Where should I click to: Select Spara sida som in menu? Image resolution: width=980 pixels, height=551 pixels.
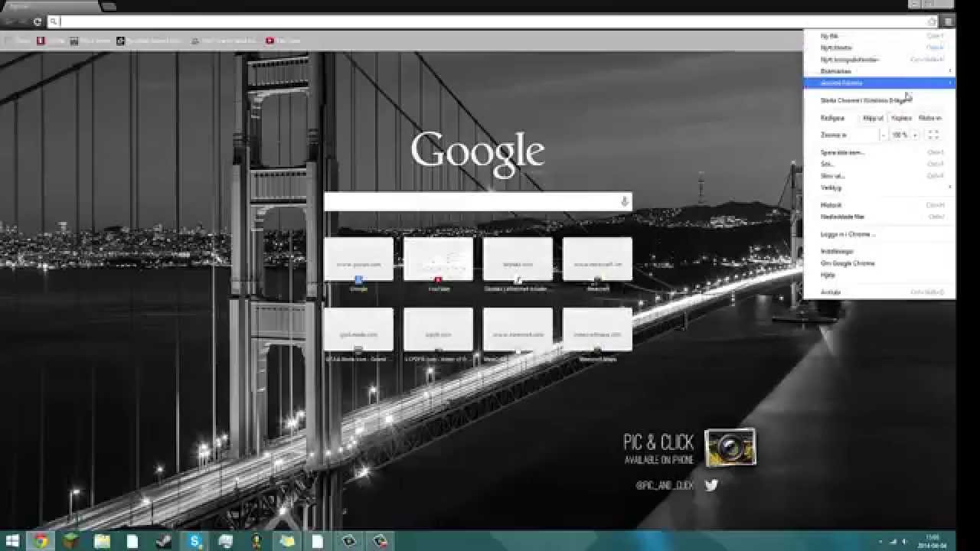coord(879,152)
